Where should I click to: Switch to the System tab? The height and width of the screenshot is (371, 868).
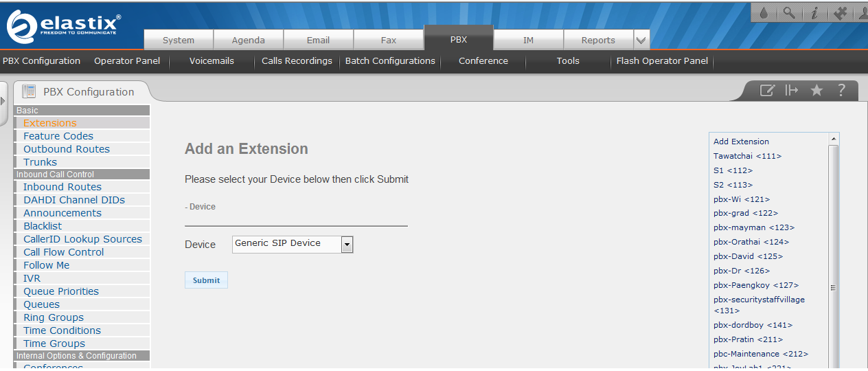point(179,40)
